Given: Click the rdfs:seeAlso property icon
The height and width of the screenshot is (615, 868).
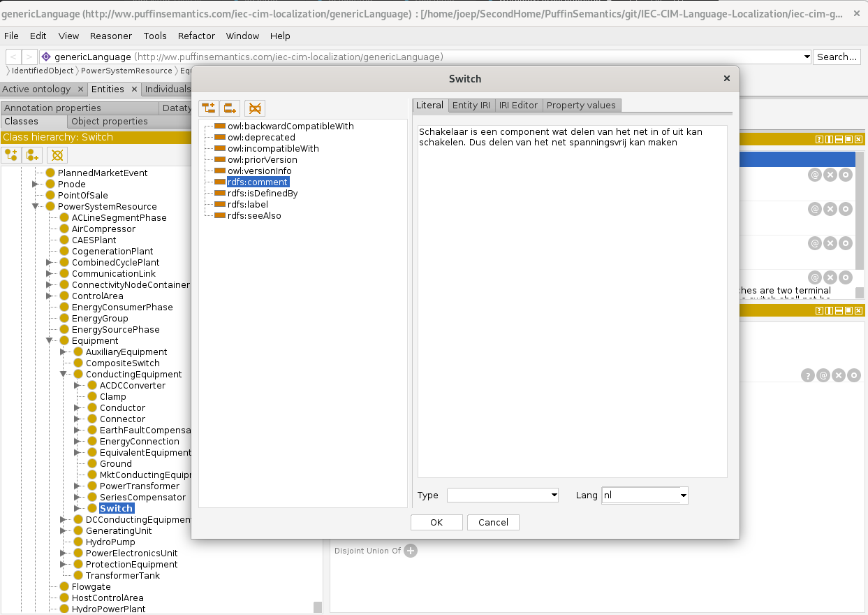Looking at the screenshot, I should coord(220,216).
